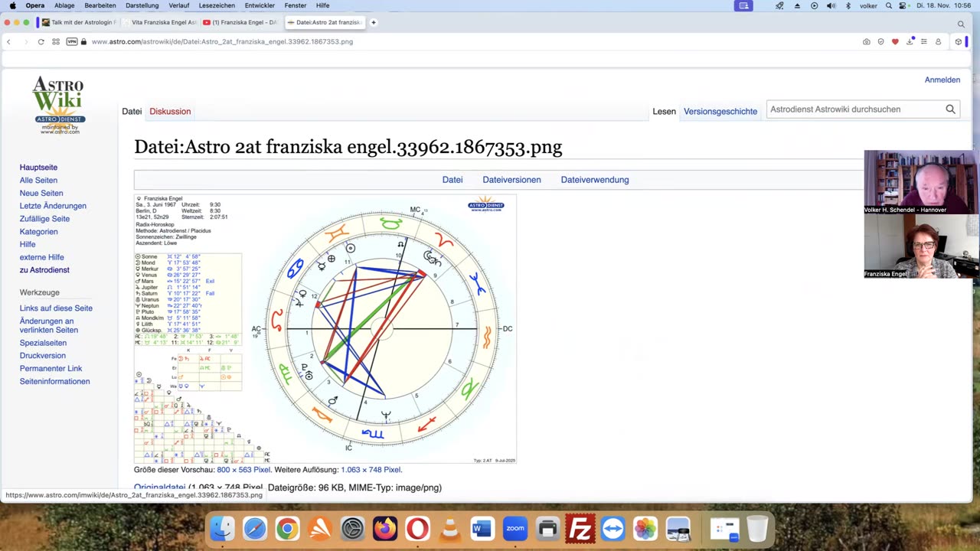The height and width of the screenshot is (551, 980).
Task: Open the Versionsgeschichte tab
Action: [720, 112]
